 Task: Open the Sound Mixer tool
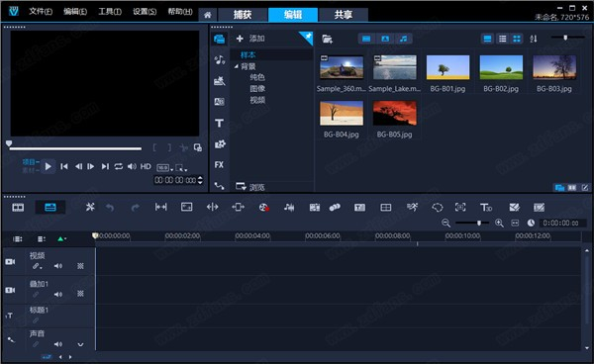click(x=289, y=207)
